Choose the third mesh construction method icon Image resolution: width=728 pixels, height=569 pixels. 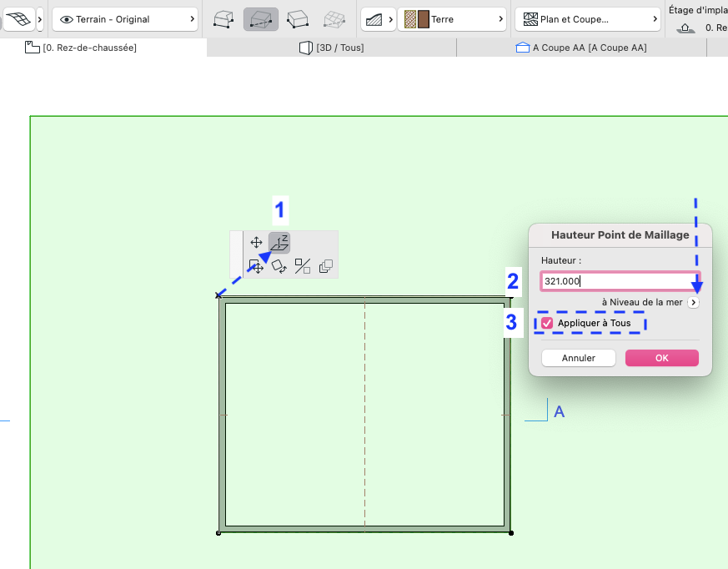[298, 19]
